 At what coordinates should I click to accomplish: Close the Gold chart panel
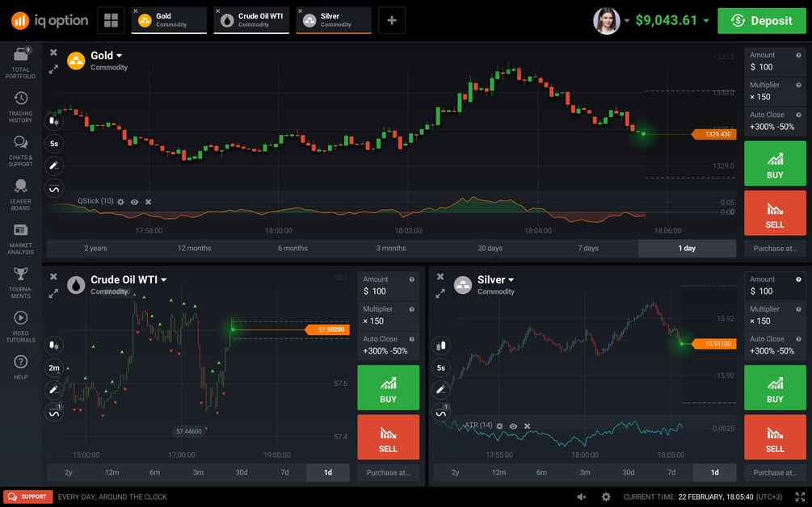pyautogui.click(x=53, y=52)
